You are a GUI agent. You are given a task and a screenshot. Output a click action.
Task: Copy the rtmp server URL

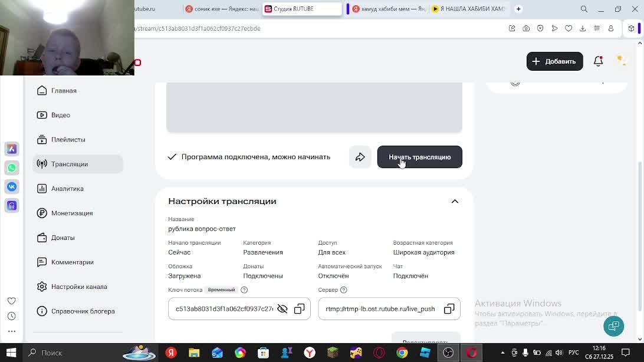[449, 309]
